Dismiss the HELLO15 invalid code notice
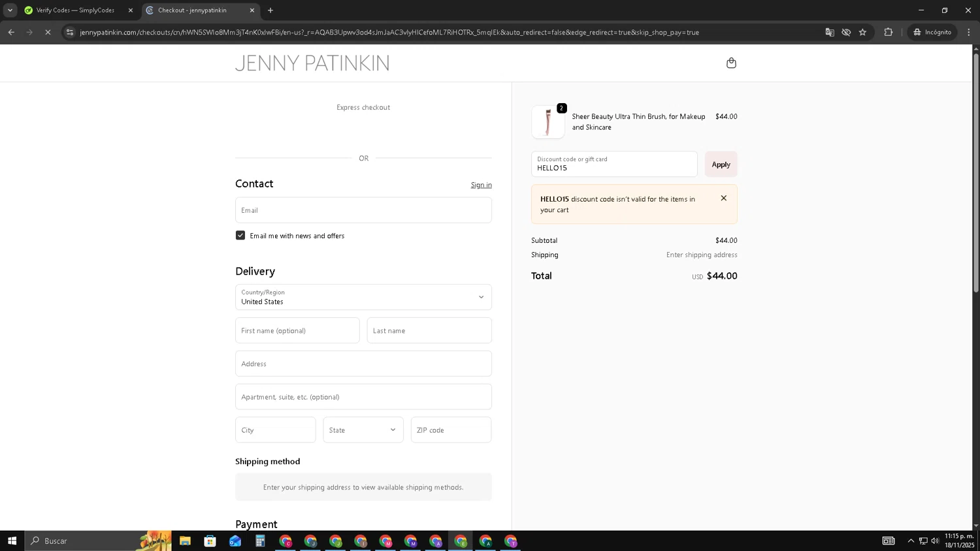 [x=723, y=198]
